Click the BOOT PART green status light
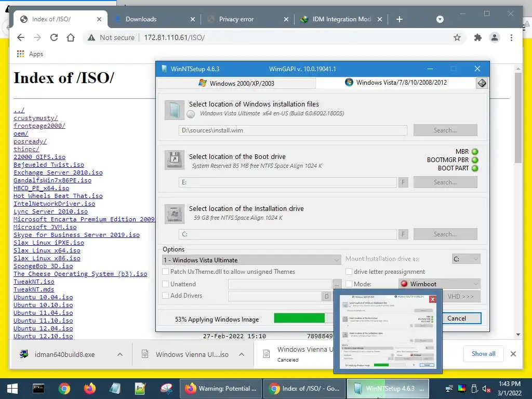Viewport: 532px width, 399px height. click(475, 168)
